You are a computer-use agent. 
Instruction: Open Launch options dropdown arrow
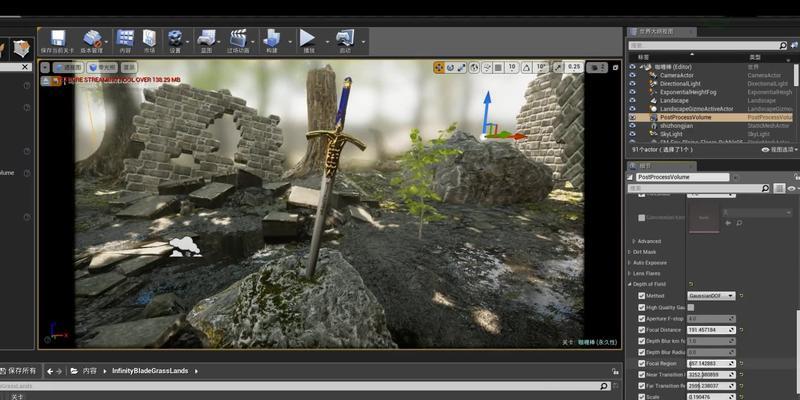(x=363, y=42)
